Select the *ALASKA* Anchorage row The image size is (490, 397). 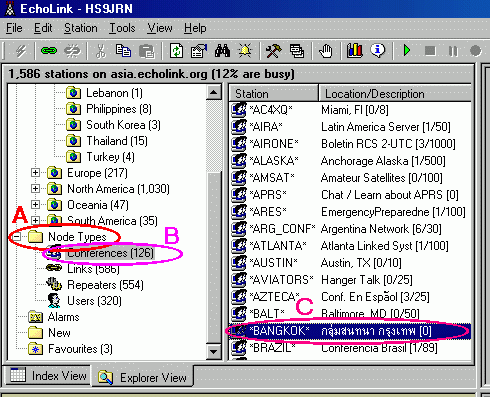(350, 161)
